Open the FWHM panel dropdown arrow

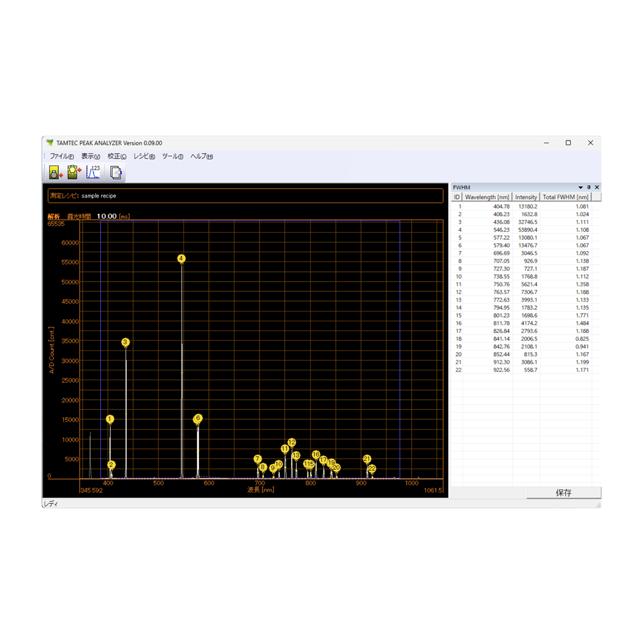581,187
